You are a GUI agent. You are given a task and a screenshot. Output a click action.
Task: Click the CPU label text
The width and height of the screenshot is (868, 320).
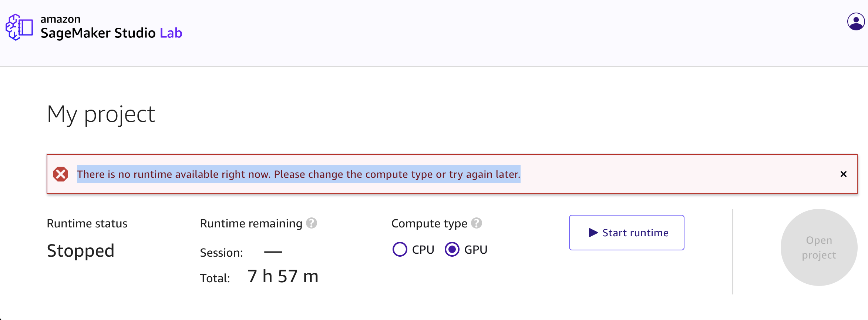pos(423,250)
